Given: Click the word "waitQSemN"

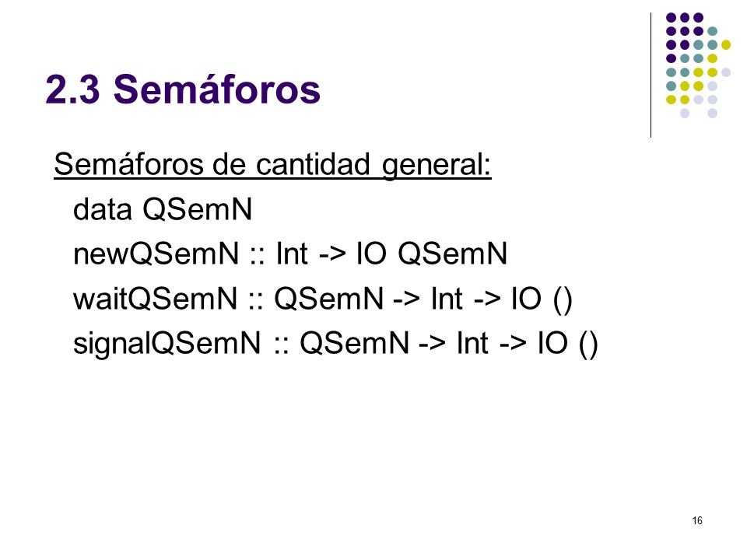Looking at the screenshot, I should (x=155, y=299).
